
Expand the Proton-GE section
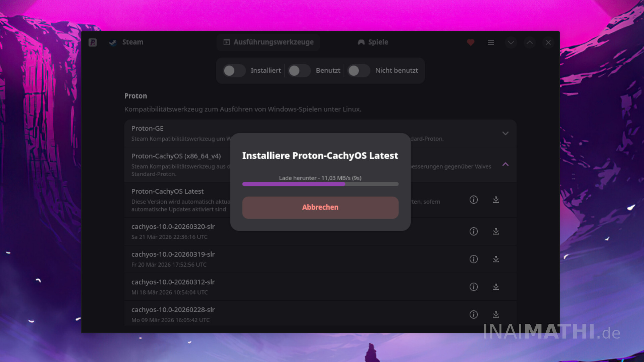coord(505,133)
